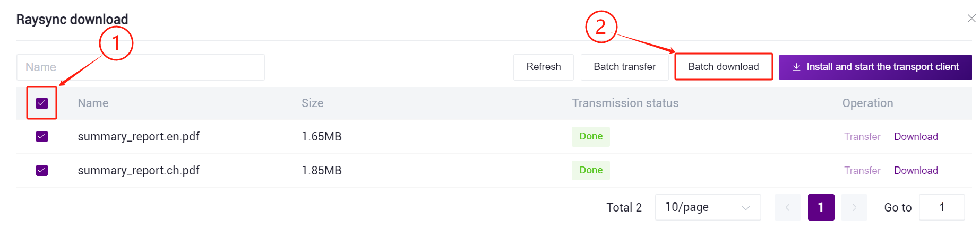Transfer summary_report.en.pdf
This screenshot has width=980, height=229.
point(862,137)
